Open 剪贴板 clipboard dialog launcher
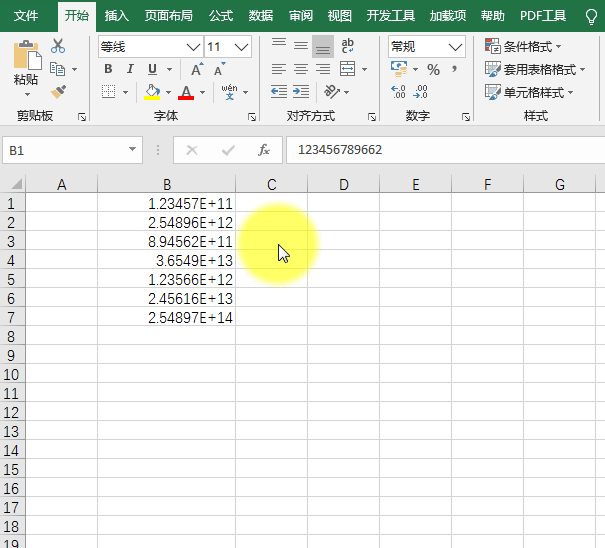Image resolution: width=605 pixels, height=548 pixels. pos(81,117)
